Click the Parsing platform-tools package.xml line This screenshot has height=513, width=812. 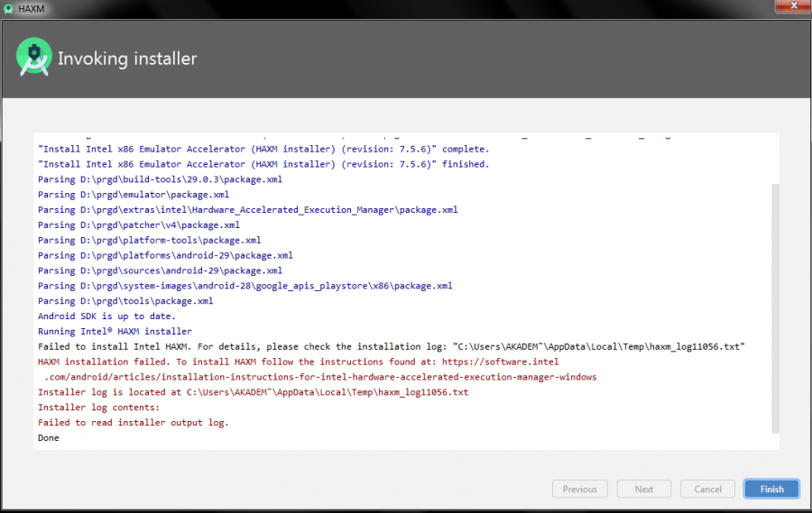[x=150, y=240]
